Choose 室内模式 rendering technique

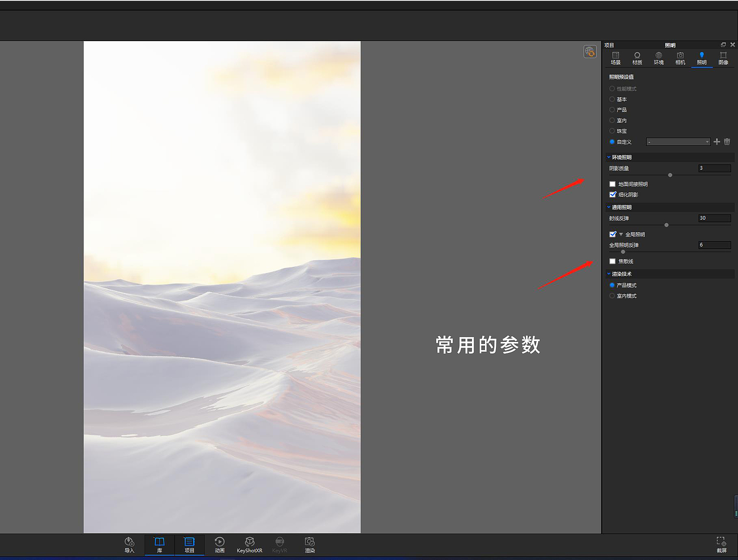pyautogui.click(x=612, y=296)
